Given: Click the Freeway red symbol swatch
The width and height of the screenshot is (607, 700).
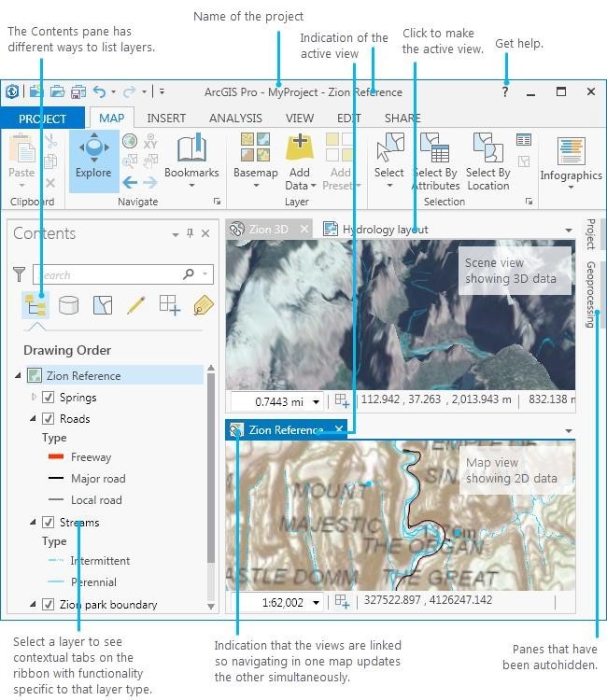Looking at the screenshot, I should pyautogui.click(x=56, y=456).
